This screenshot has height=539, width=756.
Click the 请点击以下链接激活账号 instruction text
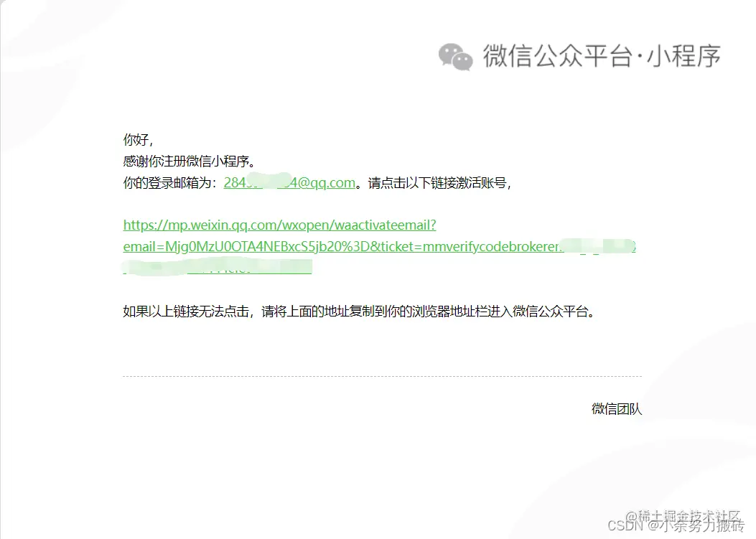pos(439,183)
